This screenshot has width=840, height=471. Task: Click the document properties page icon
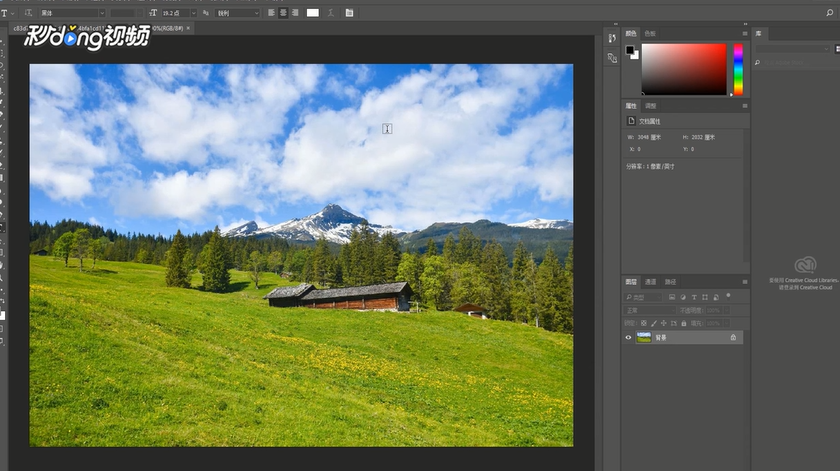point(631,121)
